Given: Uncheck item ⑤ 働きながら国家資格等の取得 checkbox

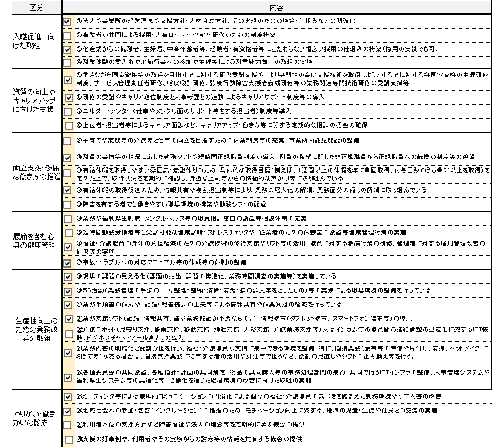Looking at the screenshot, I should 67,80.
